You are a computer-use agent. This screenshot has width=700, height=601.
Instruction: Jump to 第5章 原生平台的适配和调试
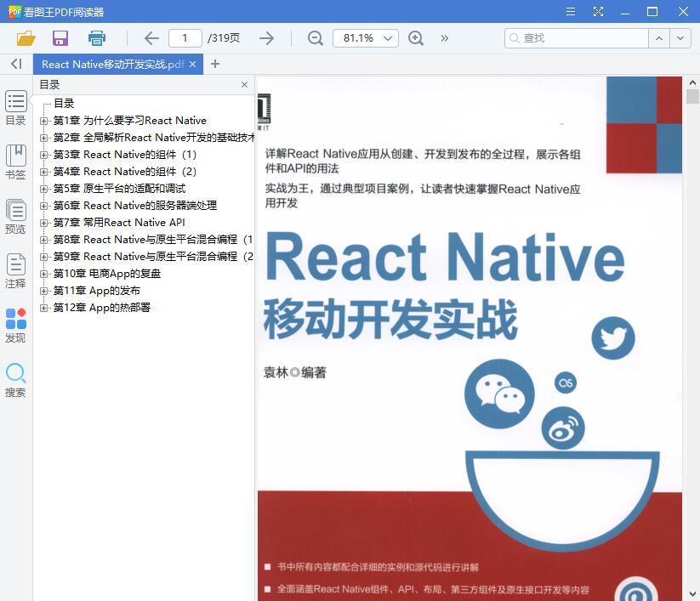click(x=119, y=188)
